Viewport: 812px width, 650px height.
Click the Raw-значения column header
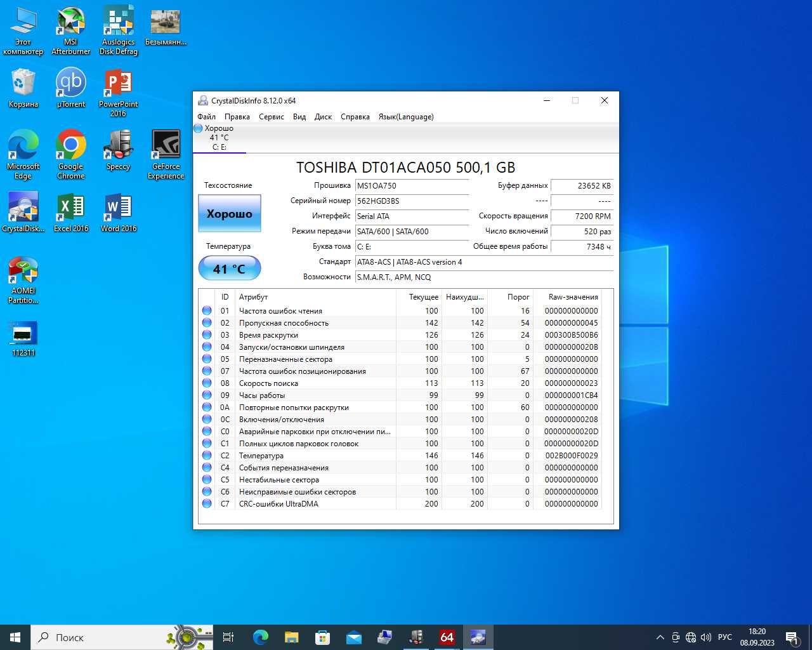[567, 297]
